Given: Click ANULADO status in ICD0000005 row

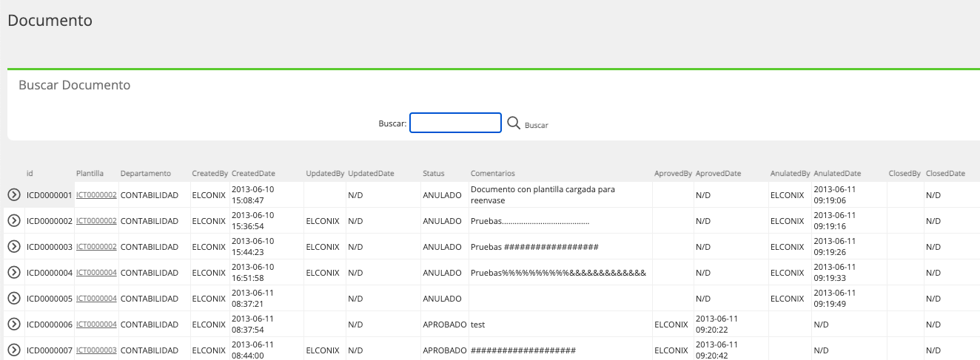Looking at the screenshot, I should 442,299.
